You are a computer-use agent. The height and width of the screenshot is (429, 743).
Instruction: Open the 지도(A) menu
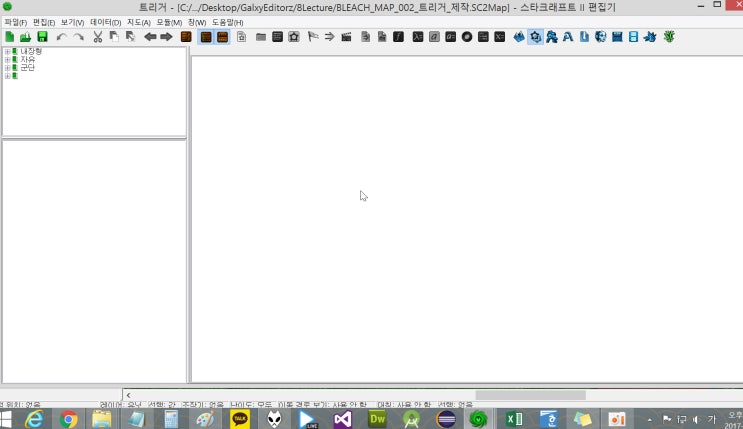(139, 22)
